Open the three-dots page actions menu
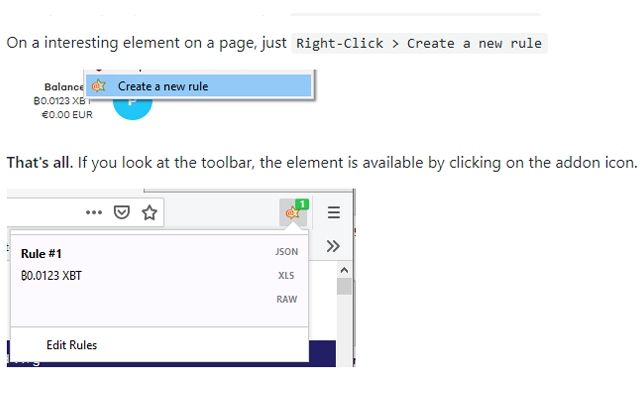Screen dimensions: 640x400 (x=94, y=212)
